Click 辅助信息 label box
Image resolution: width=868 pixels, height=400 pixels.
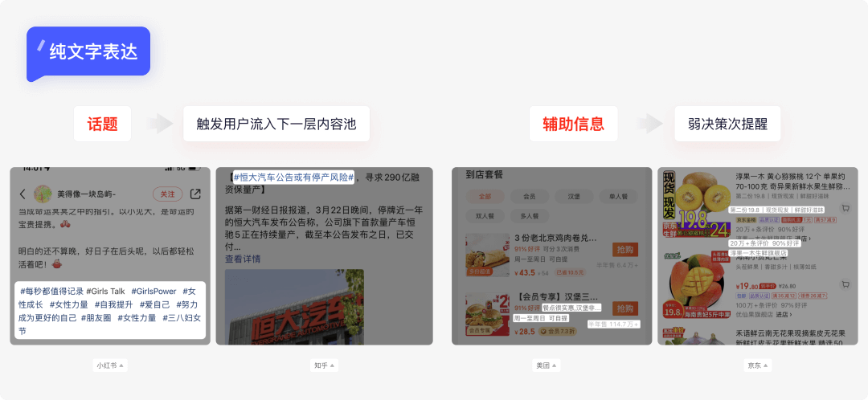point(573,124)
